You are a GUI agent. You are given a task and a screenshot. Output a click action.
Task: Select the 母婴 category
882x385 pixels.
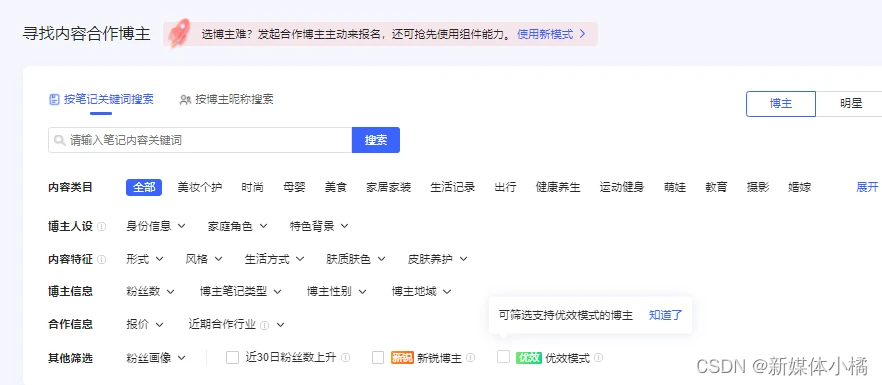pos(294,187)
